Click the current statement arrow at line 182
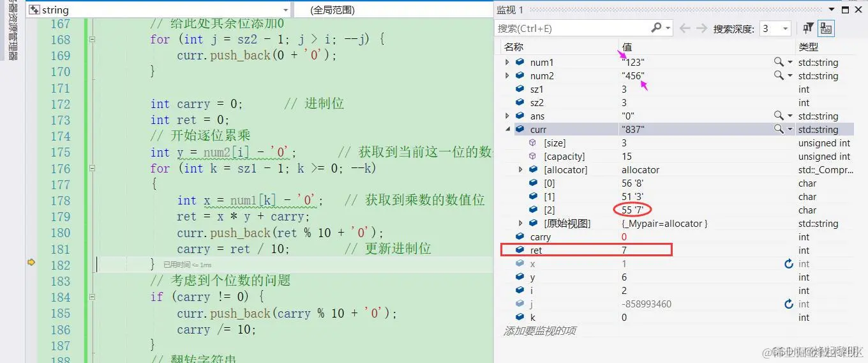Image resolution: width=868 pixels, height=363 pixels. click(31, 262)
